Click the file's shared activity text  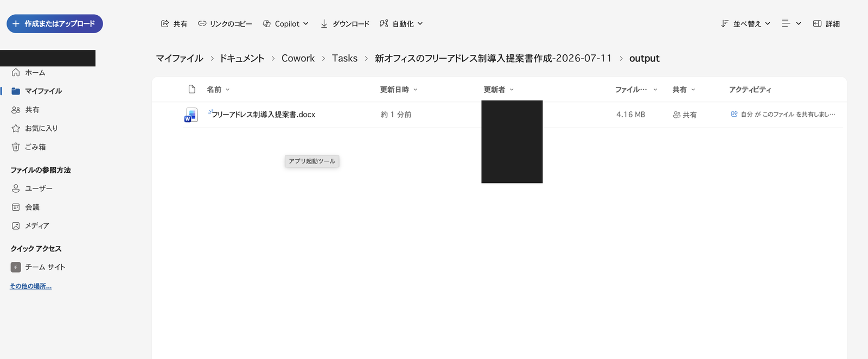coord(788,115)
